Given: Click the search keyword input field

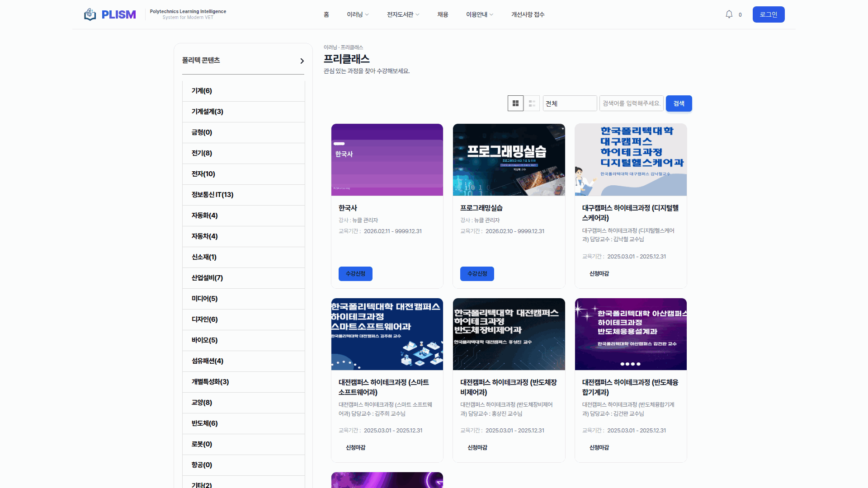Looking at the screenshot, I should [x=631, y=103].
